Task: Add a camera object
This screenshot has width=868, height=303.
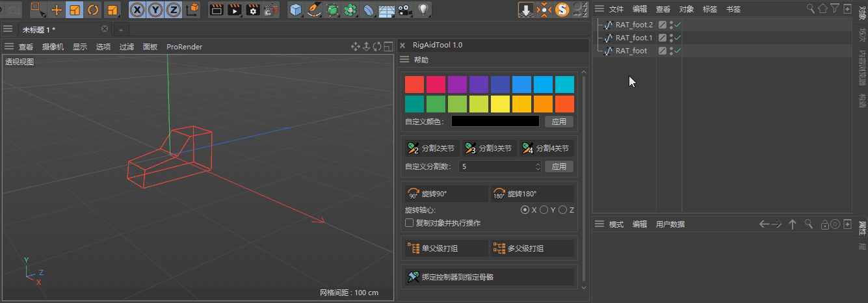Action: tap(405, 9)
